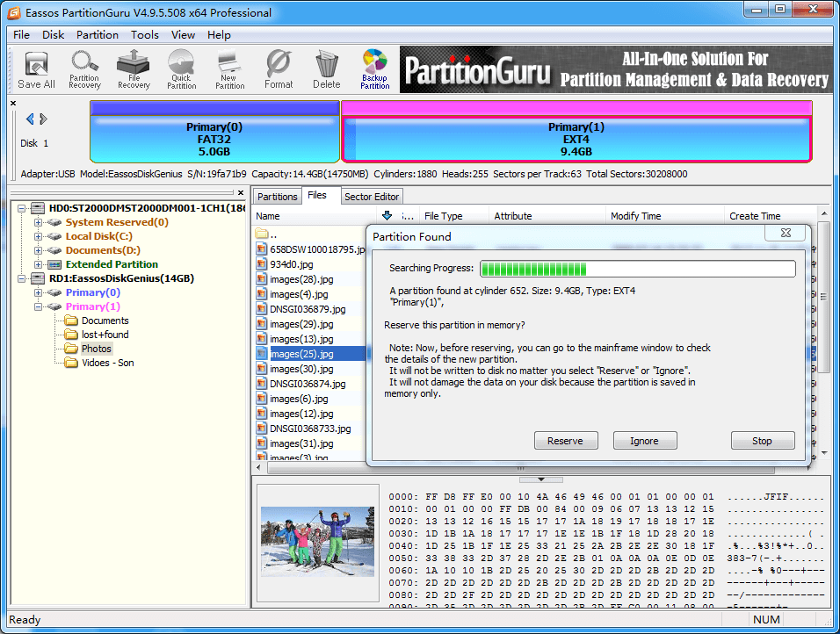Collapse the HD0 disk node
Screen dimensions: 840x634
coord(21,208)
